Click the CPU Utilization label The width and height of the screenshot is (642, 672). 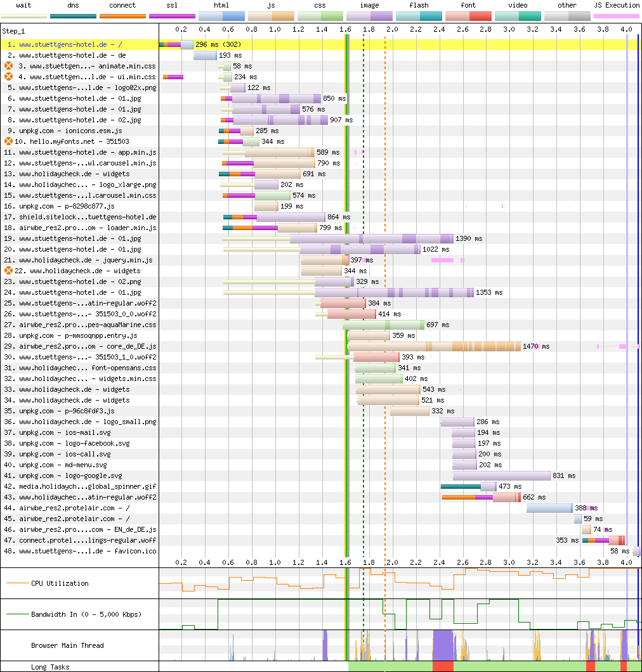coord(60,583)
